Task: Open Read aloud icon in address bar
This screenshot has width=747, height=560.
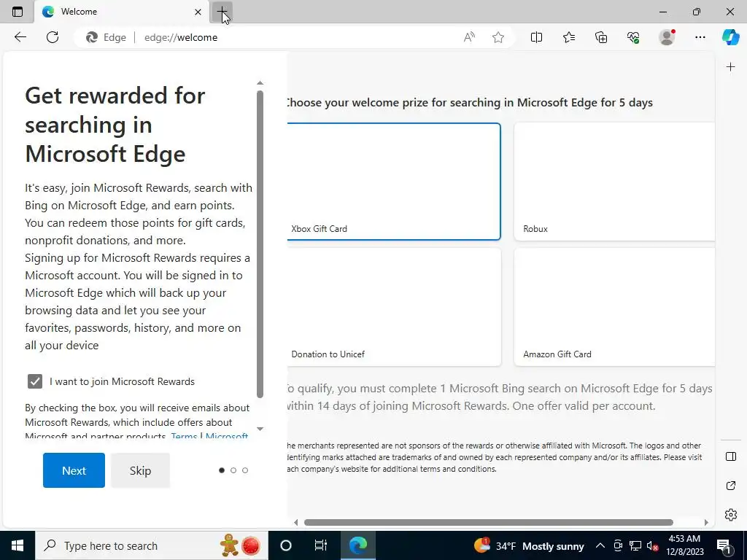Action: point(469,37)
